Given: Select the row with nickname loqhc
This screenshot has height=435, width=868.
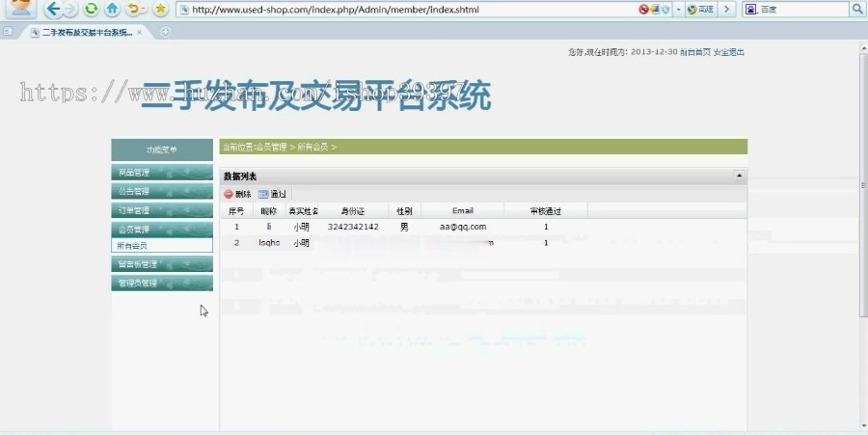Looking at the screenshot, I should [483, 243].
